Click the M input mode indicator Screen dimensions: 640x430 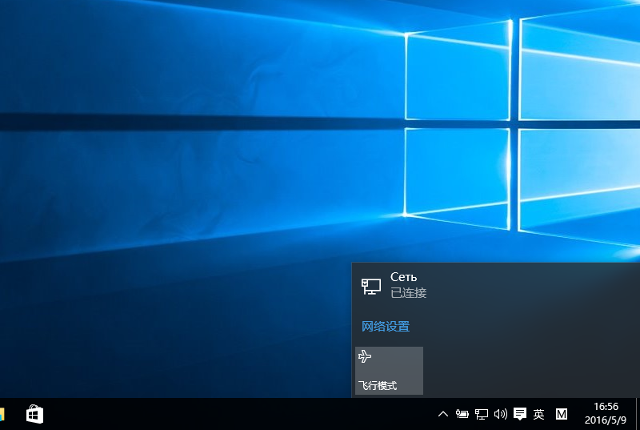tap(562, 414)
